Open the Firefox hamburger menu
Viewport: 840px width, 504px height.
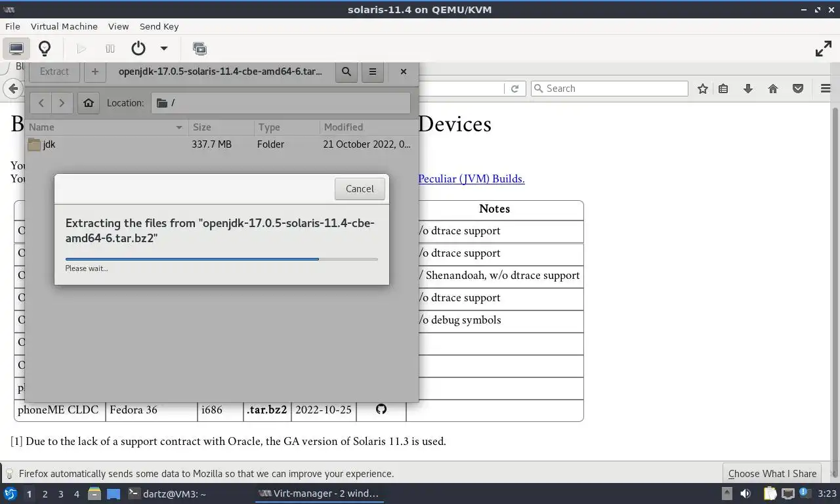(x=826, y=89)
